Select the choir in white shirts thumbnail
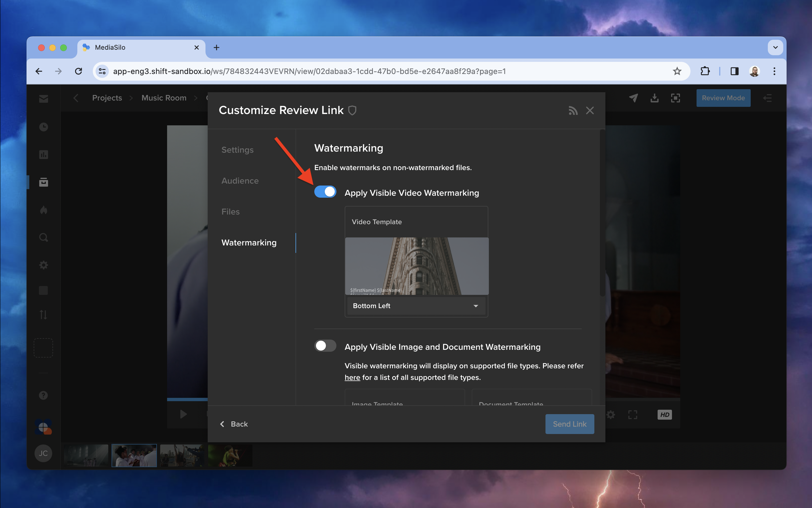The height and width of the screenshot is (508, 812). [134, 456]
